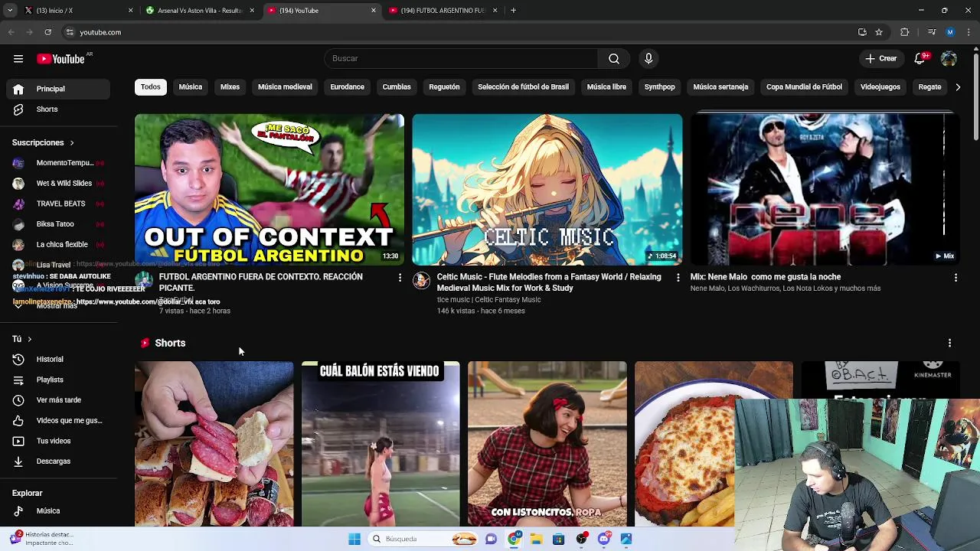Open the La chica flexible subscription

point(58,244)
